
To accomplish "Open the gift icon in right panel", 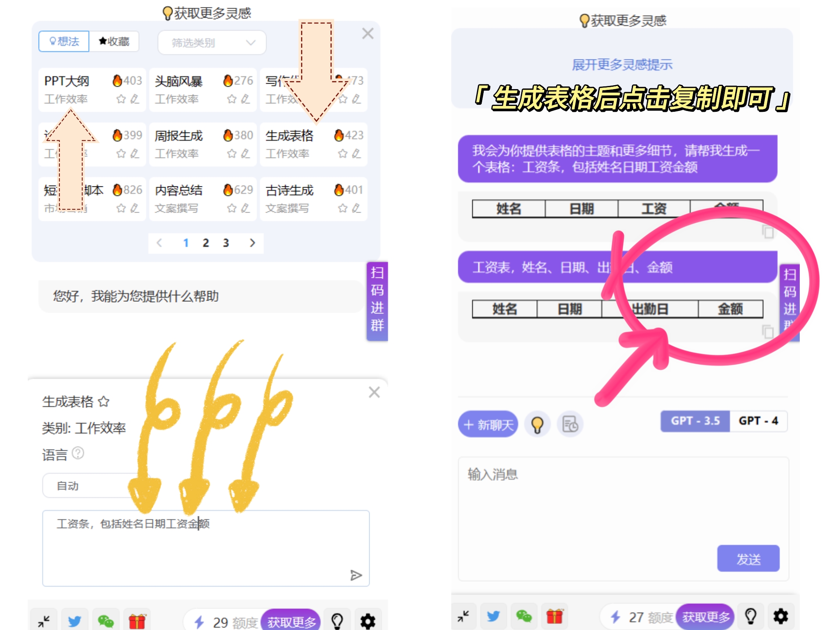I will click(554, 617).
